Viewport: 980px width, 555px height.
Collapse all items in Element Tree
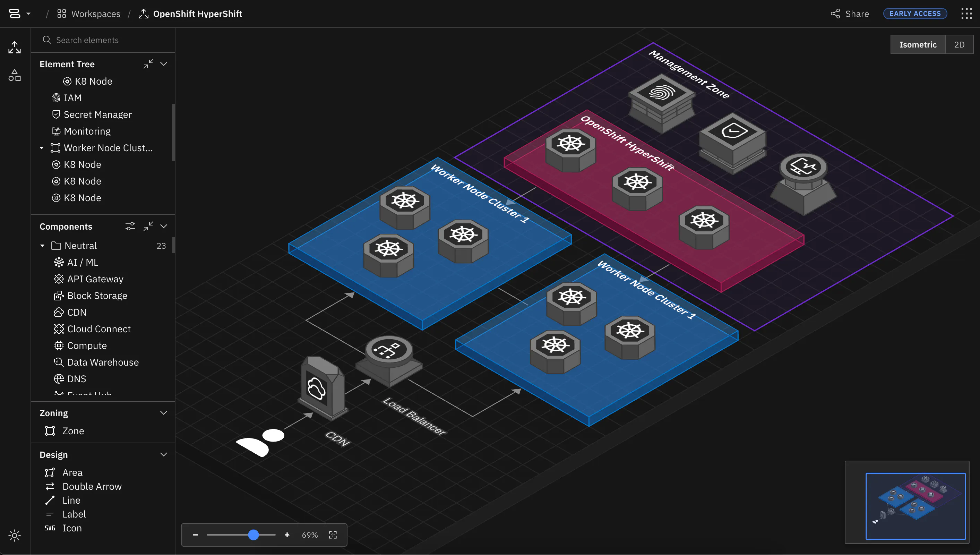[148, 64]
